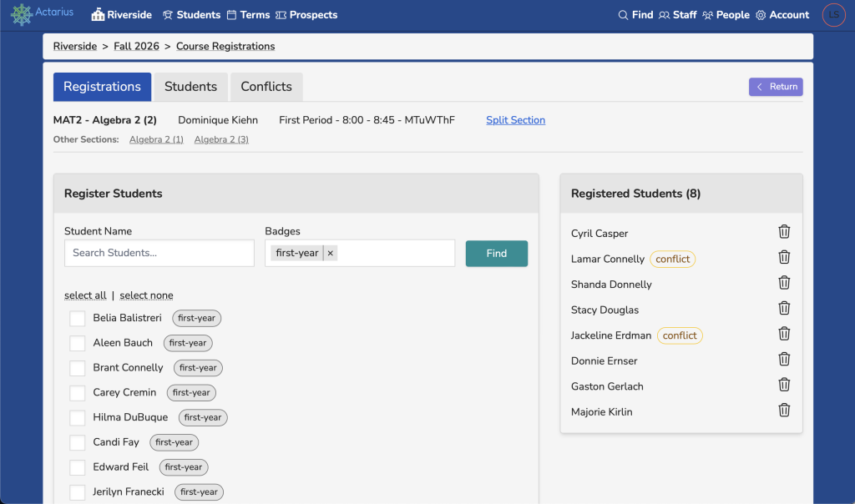This screenshot has width=855, height=504.
Task: Type in the Search Students field
Action: pos(159,253)
